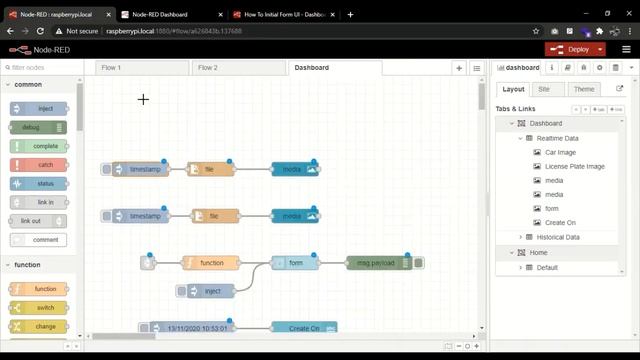Open the configuration nodes gear sidebar tab
Viewport: 640px width, 360px height.
(599, 68)
